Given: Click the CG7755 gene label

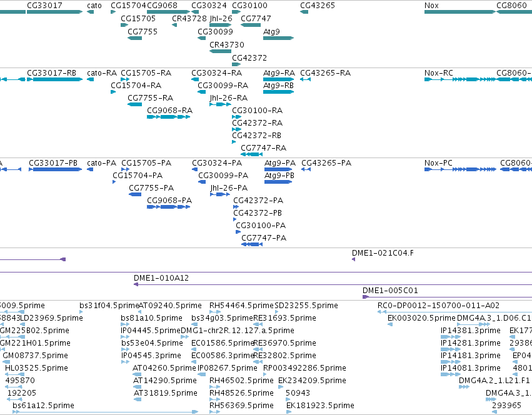Looking at the screenshot, I should (x=143, y=31).
